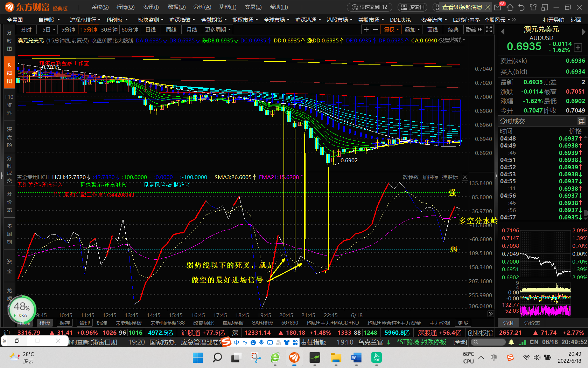Toggle fullscreen chart expand icon
Viewport: 588px width, 368px height.
(x=489, y=30)
